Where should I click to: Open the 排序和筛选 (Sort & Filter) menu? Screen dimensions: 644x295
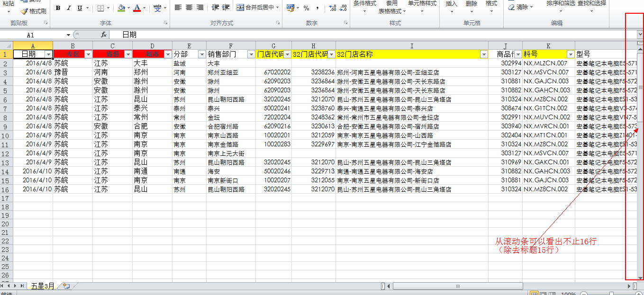(561, 6)
